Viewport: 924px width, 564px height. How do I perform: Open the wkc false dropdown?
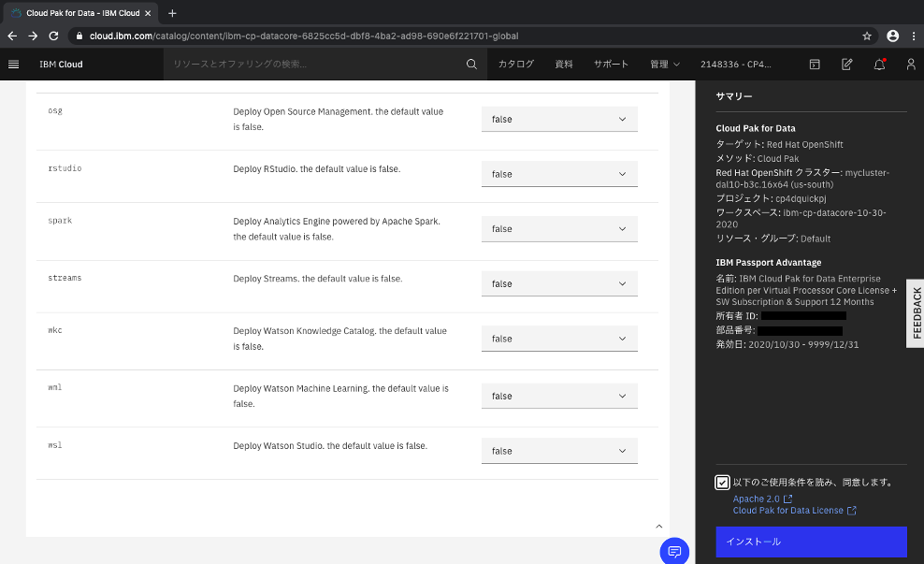pyautogui.click(x=559, y=339)
